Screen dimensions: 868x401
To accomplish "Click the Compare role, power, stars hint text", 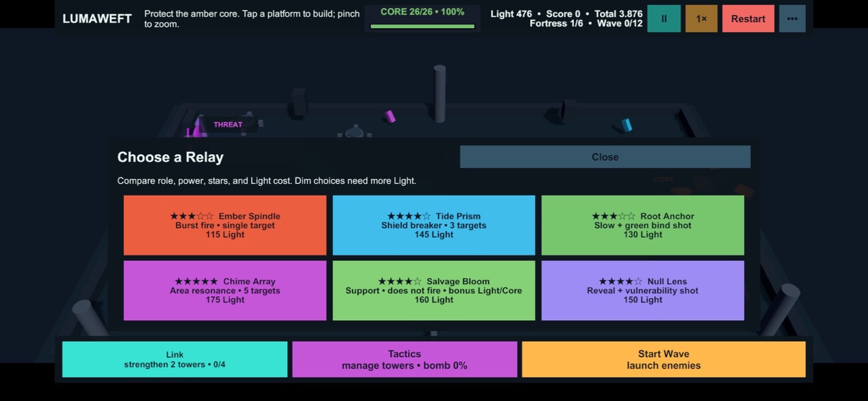I will [266, 181].
